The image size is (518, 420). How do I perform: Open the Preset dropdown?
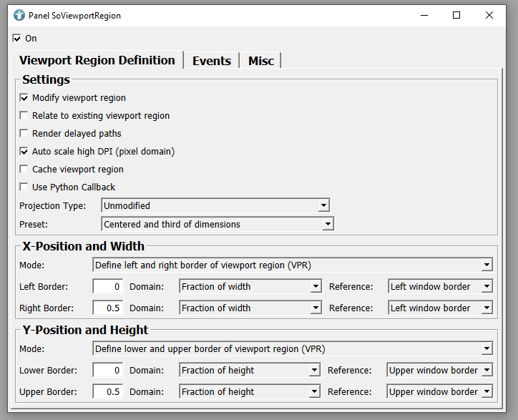pyautogui.click(x=218, y=225)
